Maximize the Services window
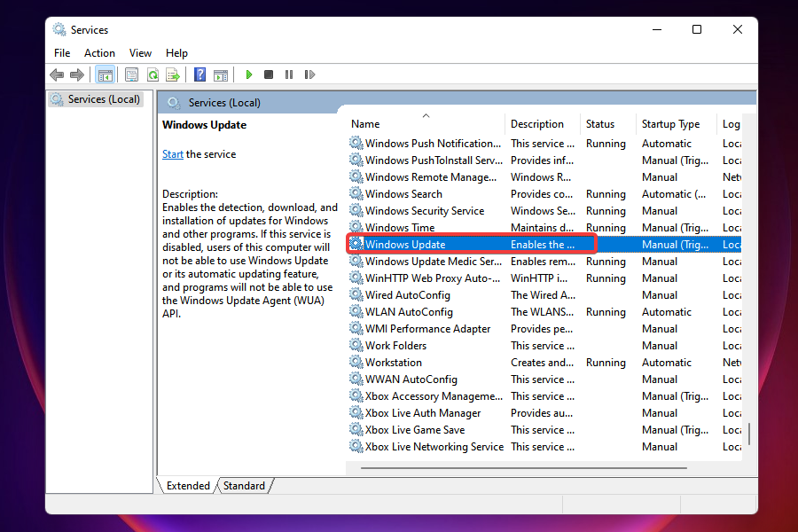This screenshot has height=532, width=798. (x=697, y=29)
